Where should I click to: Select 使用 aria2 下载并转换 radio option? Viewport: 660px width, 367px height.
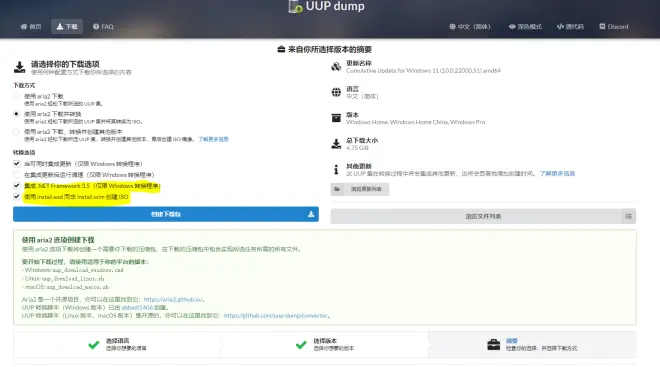[x=16, y=114]
